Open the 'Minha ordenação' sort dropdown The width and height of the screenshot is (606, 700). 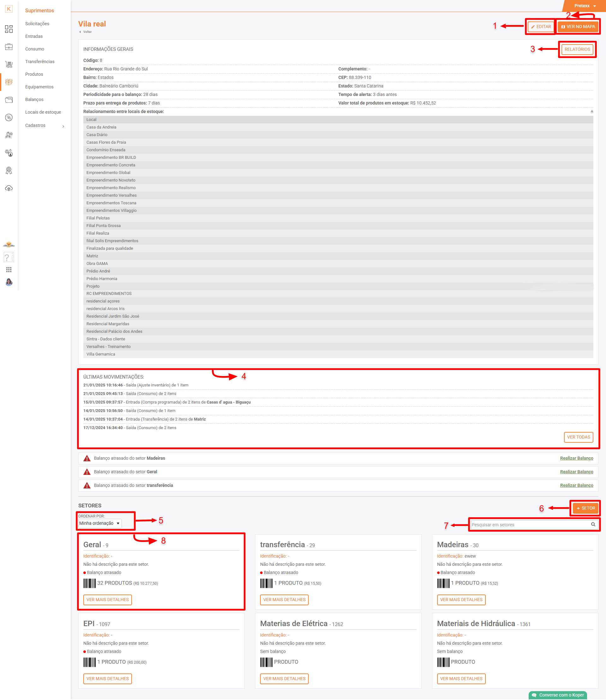[100, 523]
